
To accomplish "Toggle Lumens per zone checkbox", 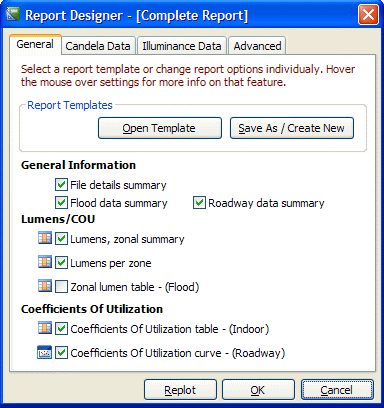I will (x=61, y=263).
